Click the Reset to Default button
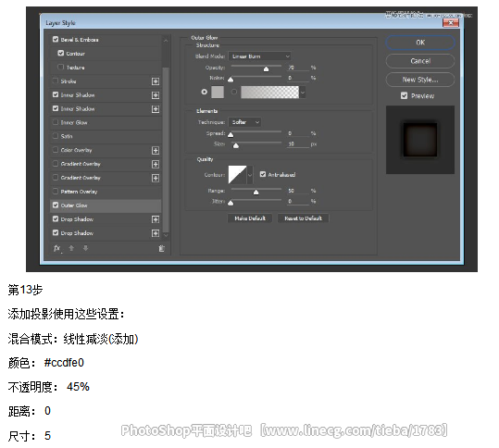Viewport: 499px width, 448px height. tap(303, 218)
